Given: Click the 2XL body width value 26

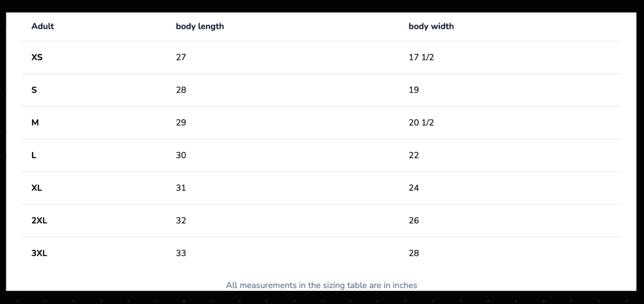Looking at the screenshot, I should point(414,221).
